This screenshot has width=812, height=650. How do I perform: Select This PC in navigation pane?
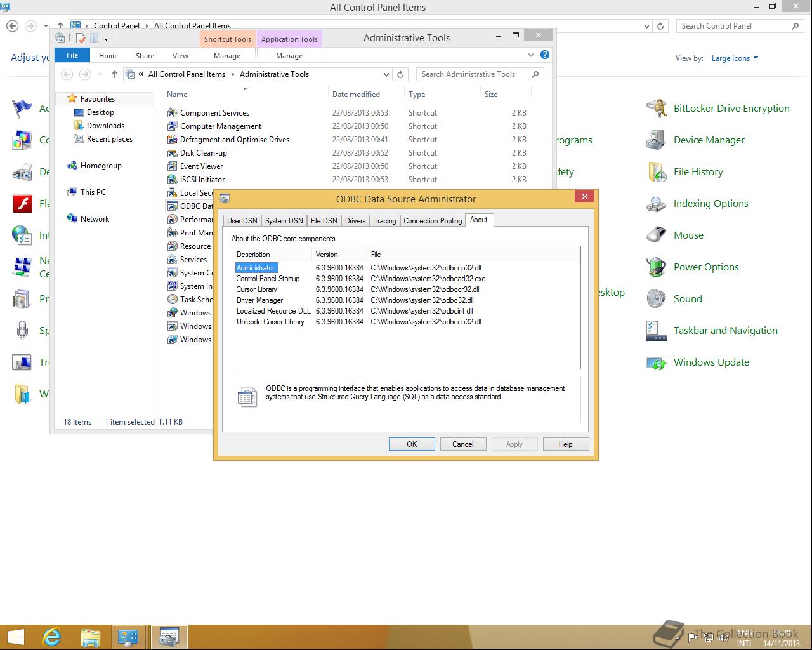pos(93,192)
